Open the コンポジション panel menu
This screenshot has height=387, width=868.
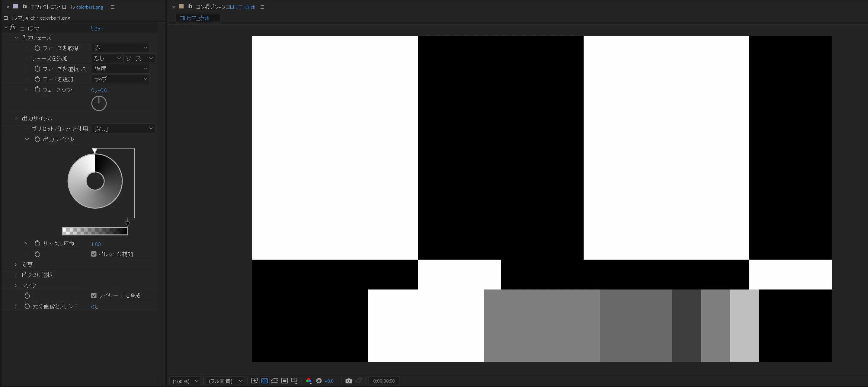pos(262,7)
